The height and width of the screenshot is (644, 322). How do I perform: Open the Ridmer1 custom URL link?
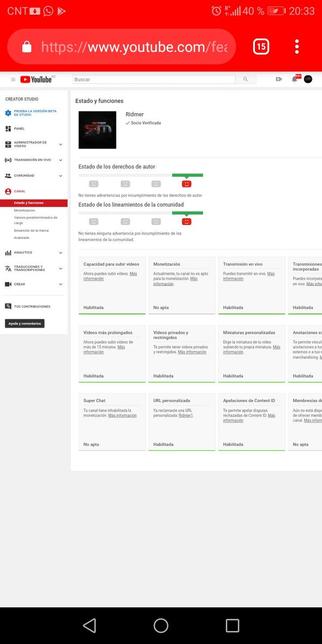click(x=186, y=415)
